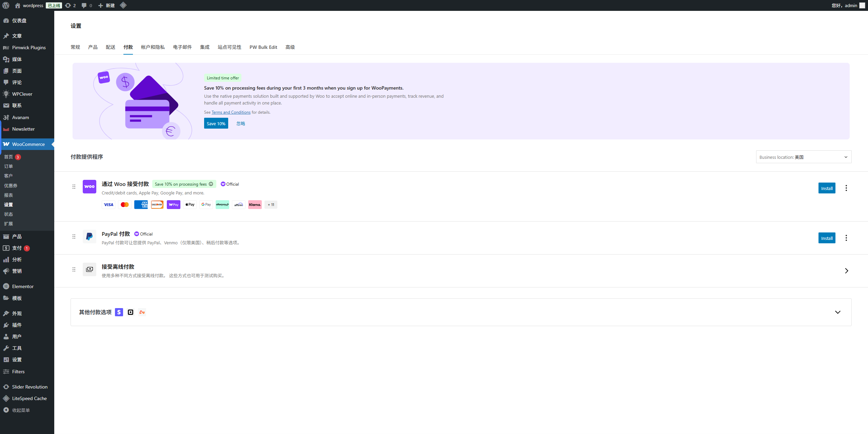
Task: Open the three-dot menu for Woo payments row
Action: 846,188
